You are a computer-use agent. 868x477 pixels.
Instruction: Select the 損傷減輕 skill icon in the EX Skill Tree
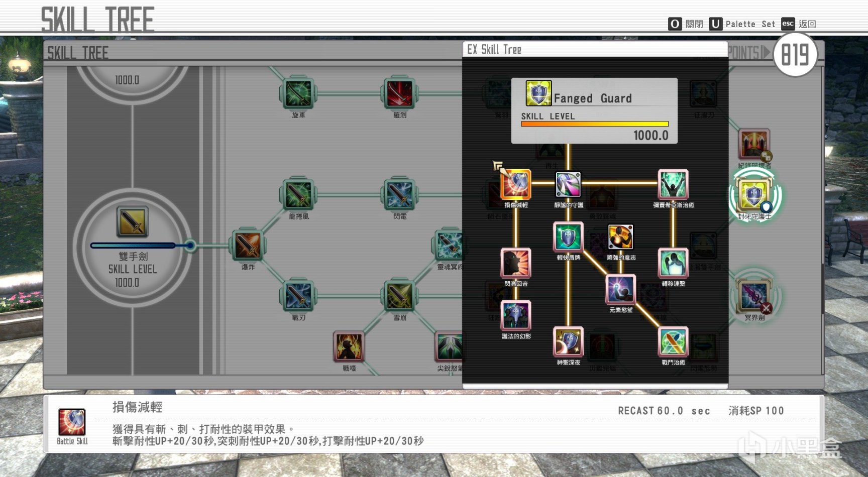point(516,184)
